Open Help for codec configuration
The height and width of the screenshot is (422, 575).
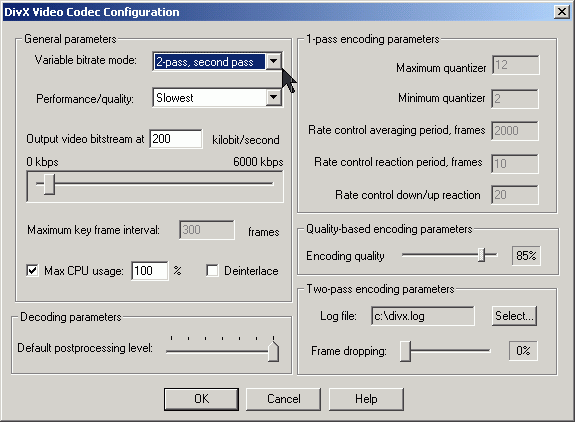pyautogui.click(x=366, y=399)
